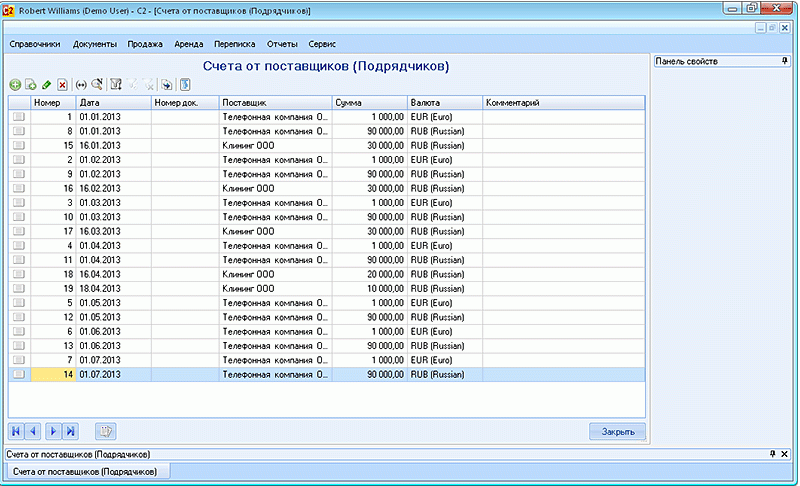Click the Поставщик cell of invoice 17
Image resolution: width=800 pixels, height=486 pixels.
pos(274,230)
